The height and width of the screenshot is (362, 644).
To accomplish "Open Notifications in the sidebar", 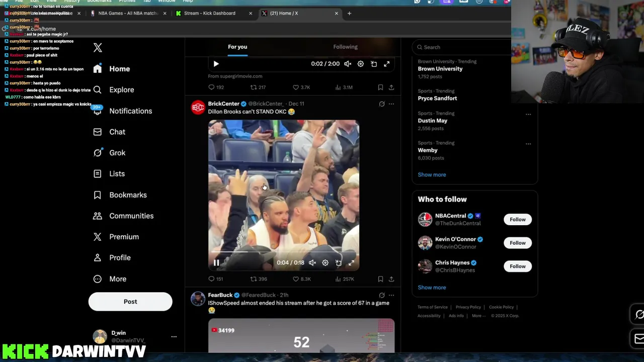I will point(122,111).
